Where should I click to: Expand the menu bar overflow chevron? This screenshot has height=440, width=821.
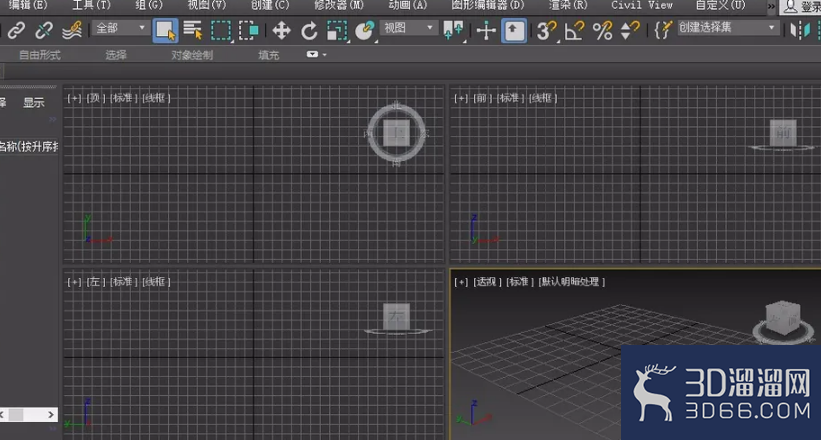[x=771, y=6]
